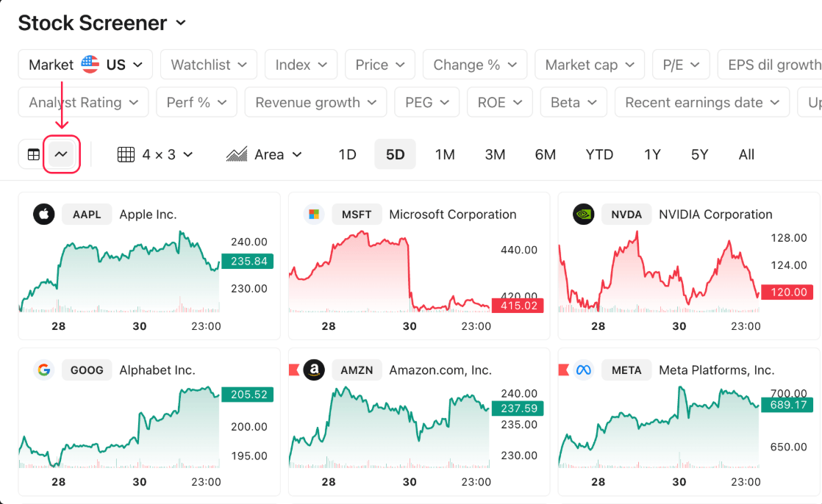Click the Microsoft logo icon
Viewport: 822px width, 504px height.
click(x=314, y=215)
